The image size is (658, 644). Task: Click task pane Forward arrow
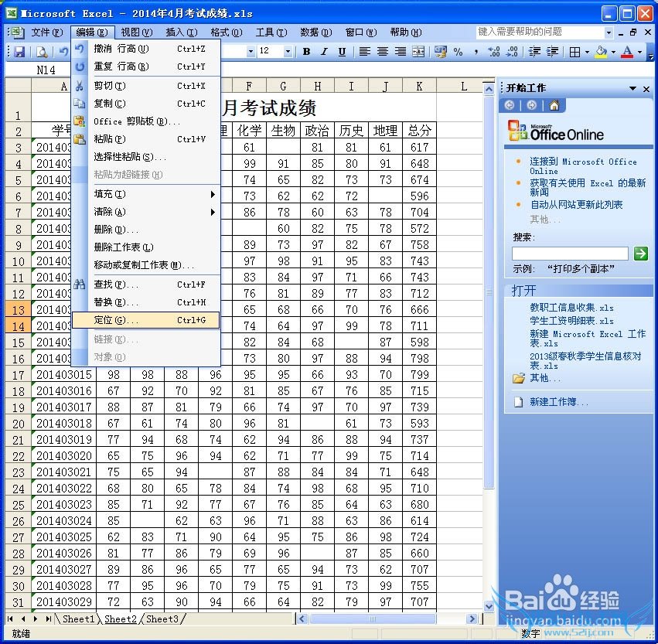[532, 105]
